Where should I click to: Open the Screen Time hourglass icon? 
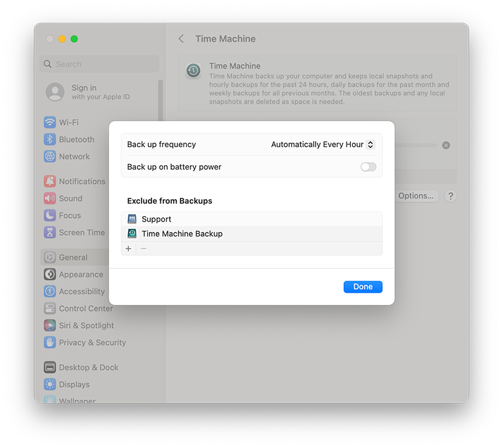pyautogui.click(x=50, y=232)
